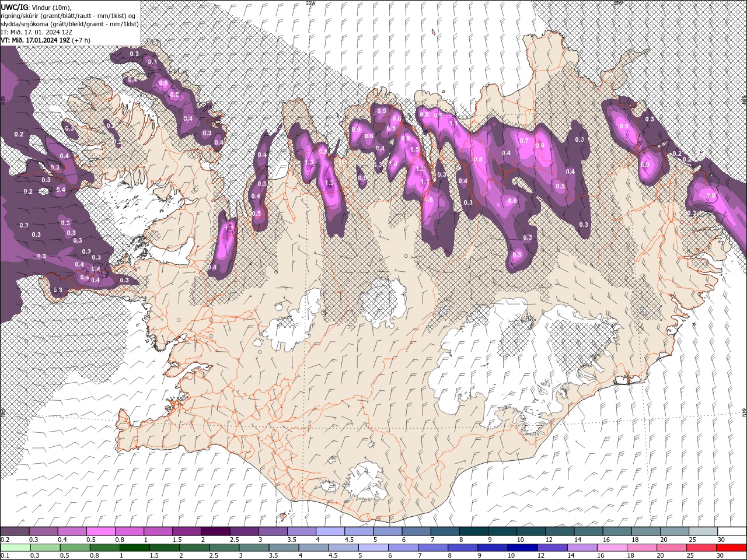This screenshot has height=560, width=747.
Task: Click the 'VT: Mið. 17.01.2024 19Z' valid time
Action: pos(36,40)
